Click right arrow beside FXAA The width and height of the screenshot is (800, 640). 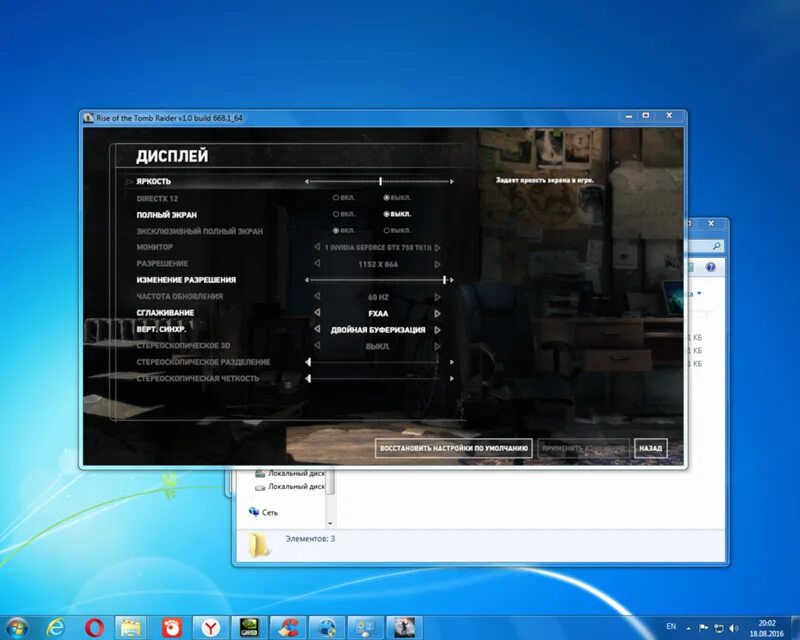coord(437,313)
